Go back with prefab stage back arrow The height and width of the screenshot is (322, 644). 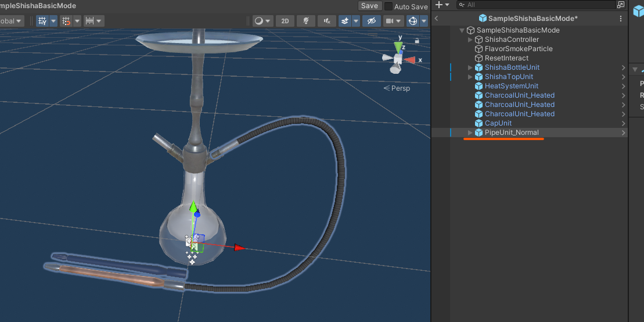click(436, 18)
